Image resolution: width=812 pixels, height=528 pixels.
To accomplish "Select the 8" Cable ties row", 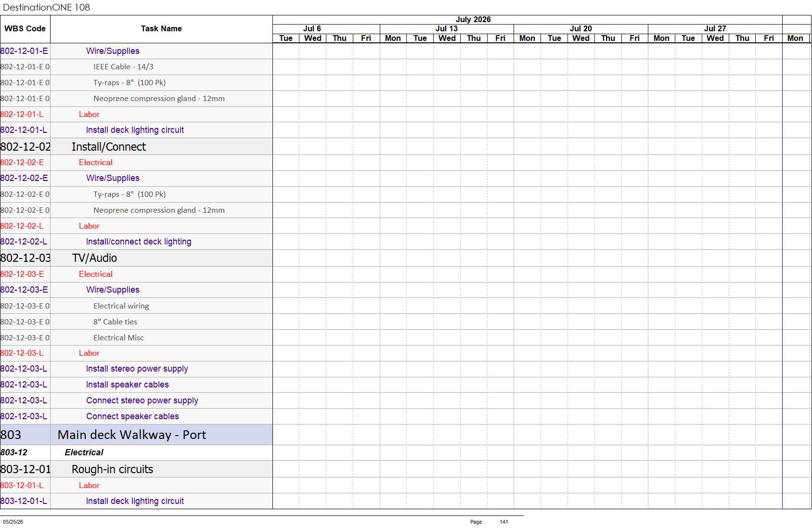I will [x=136, y=322].
